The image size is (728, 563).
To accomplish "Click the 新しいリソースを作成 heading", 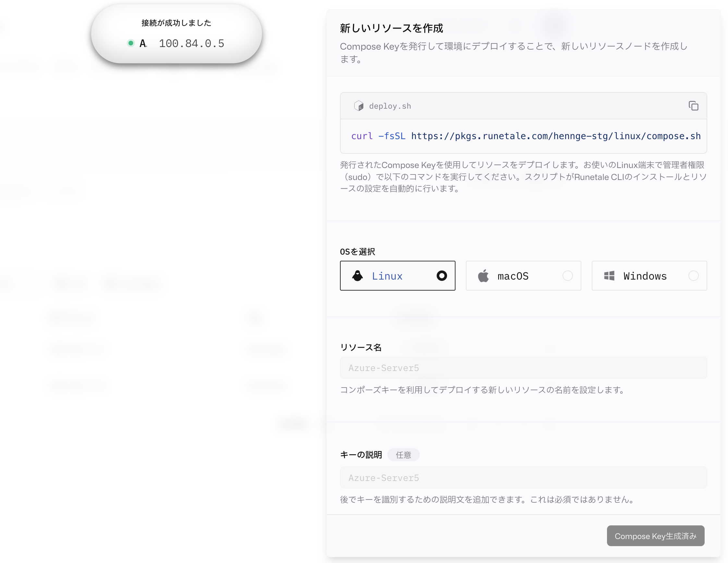I will click(x=391, y=28).
